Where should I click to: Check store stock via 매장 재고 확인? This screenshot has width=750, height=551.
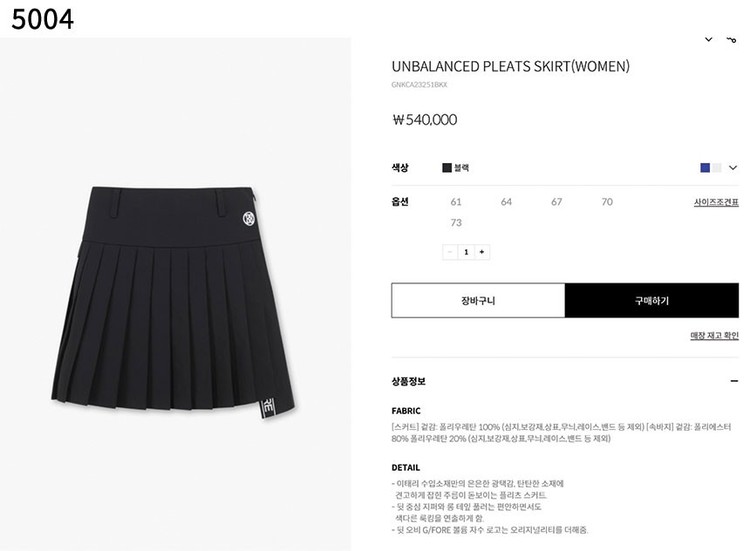click(715, 336)
